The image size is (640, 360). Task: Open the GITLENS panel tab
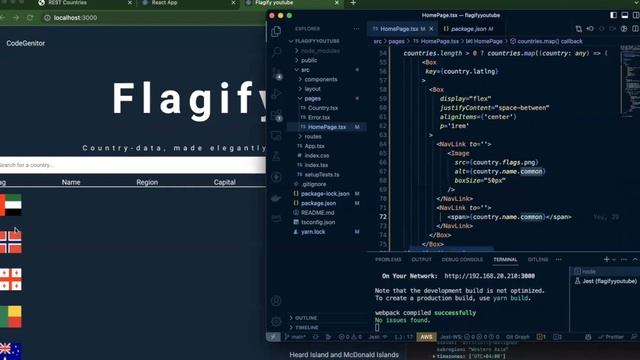[538, 260]
